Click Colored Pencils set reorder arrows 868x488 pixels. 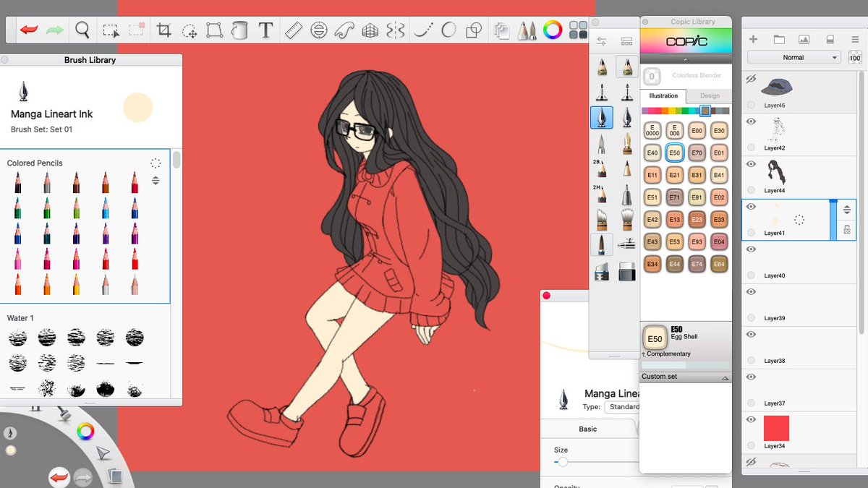coord(156,181)
